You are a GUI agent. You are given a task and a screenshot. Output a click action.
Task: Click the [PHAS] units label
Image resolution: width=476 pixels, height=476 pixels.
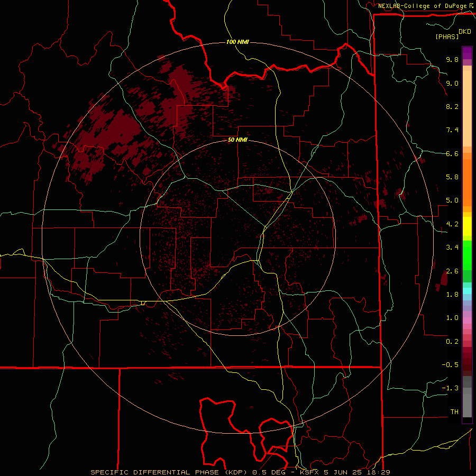tap(447, 37)
